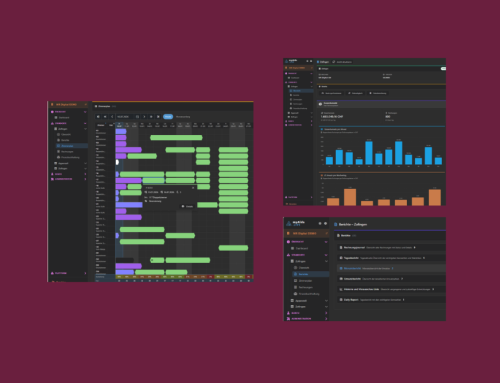Viewport: 500px width, 383px height.
Task: Expand PLATTFORM section in Zimmerplan window sidebar
Action: point(85,273)
